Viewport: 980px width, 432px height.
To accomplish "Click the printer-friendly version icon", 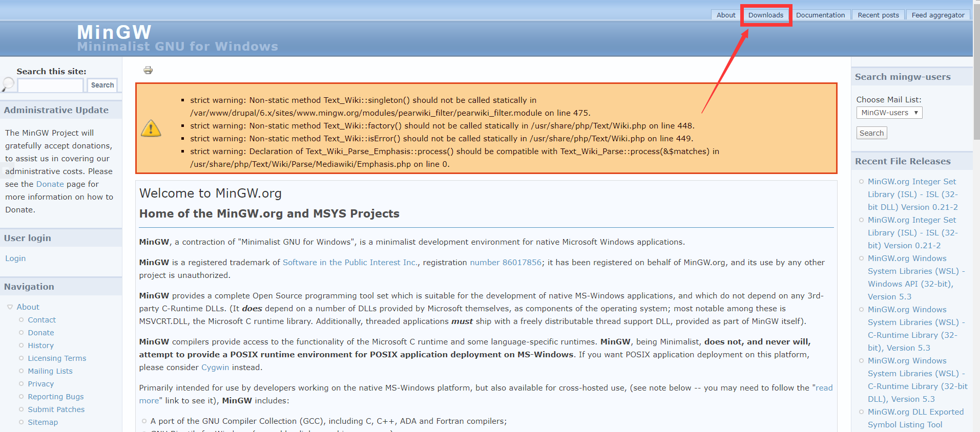I will pyautogui.click(x=148, y=70).
